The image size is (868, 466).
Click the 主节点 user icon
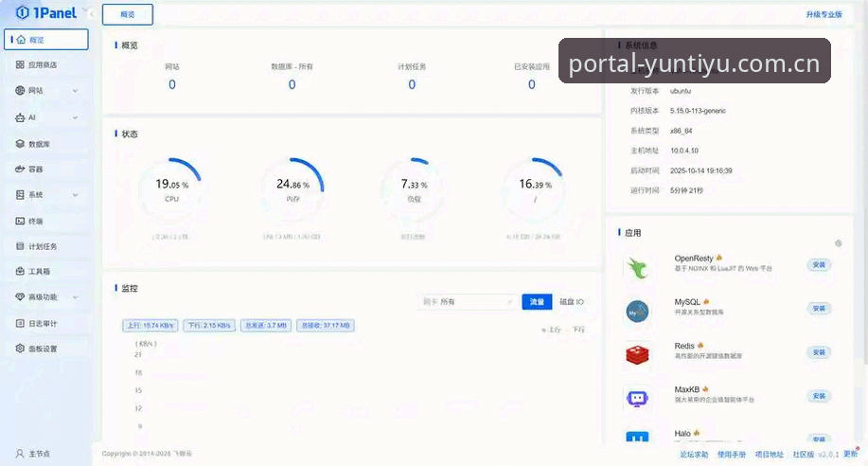(x=20, y=454)
